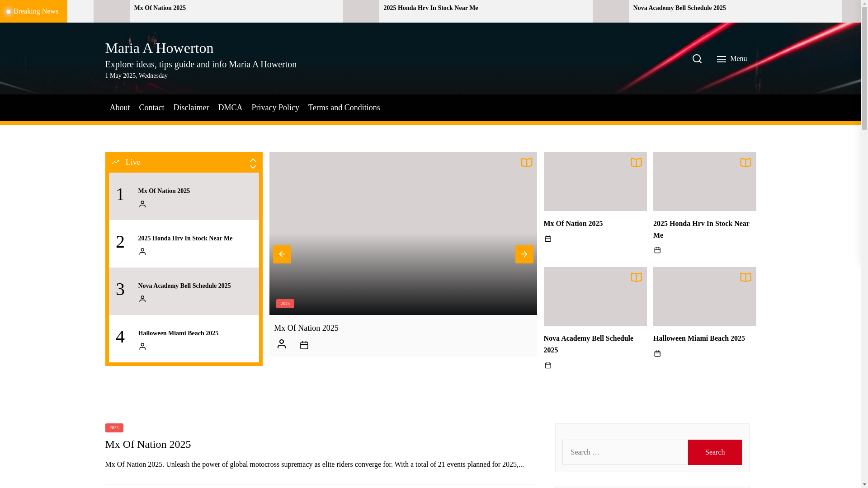
Task: Click book icon on main slider image
Action: point(526,163)
